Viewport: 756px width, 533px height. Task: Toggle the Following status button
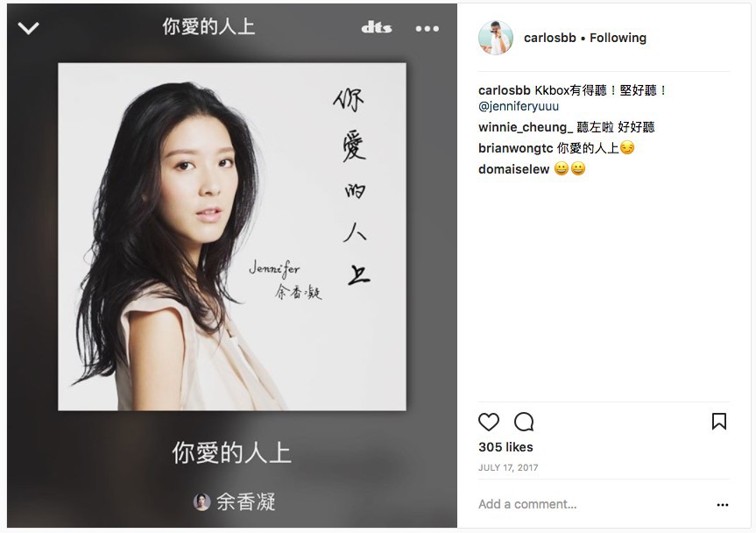(x=618, y=38)
